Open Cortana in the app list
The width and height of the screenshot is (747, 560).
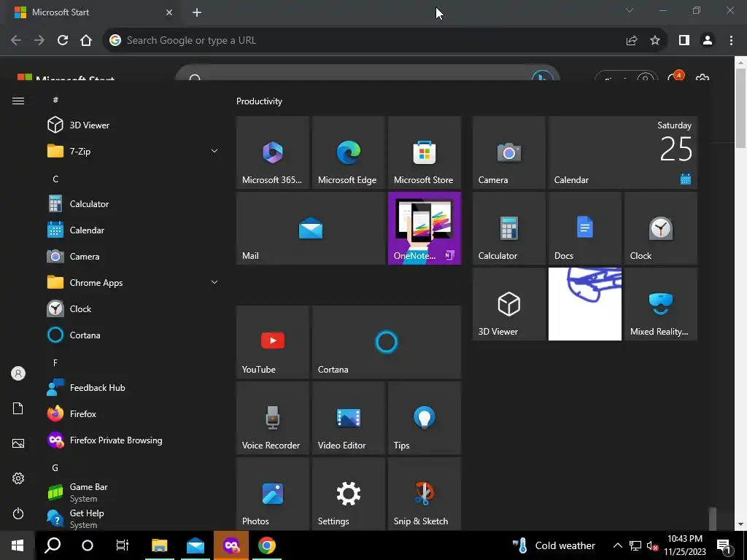point(133,335)
